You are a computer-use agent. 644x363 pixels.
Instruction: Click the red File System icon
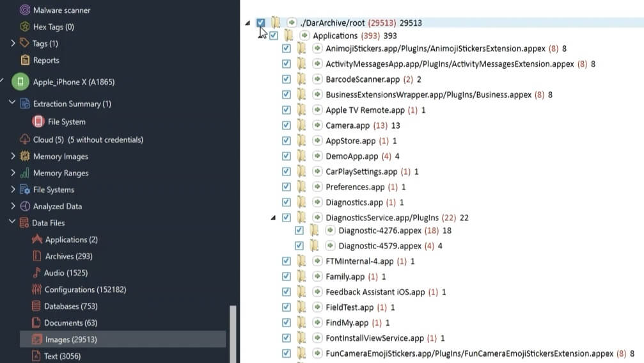click(x=38, y=122)
